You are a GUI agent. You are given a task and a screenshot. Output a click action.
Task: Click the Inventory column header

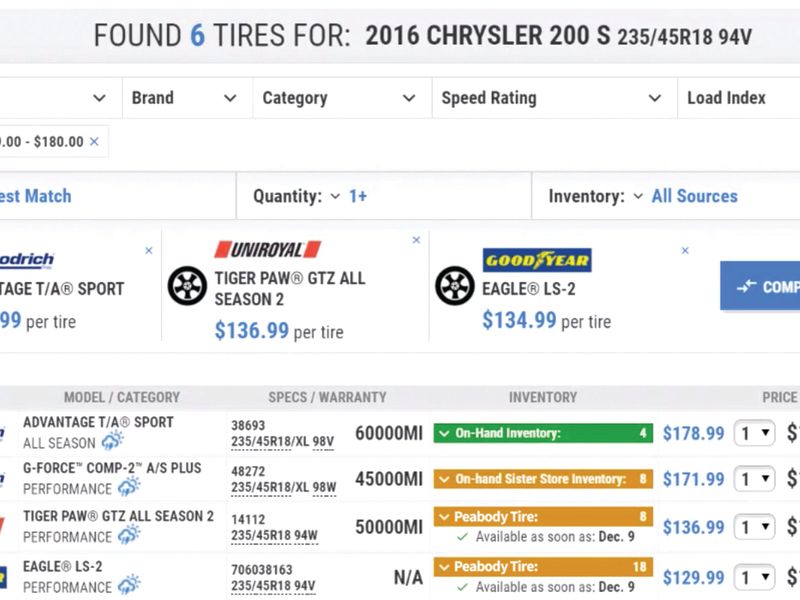[x=543, y=397]
